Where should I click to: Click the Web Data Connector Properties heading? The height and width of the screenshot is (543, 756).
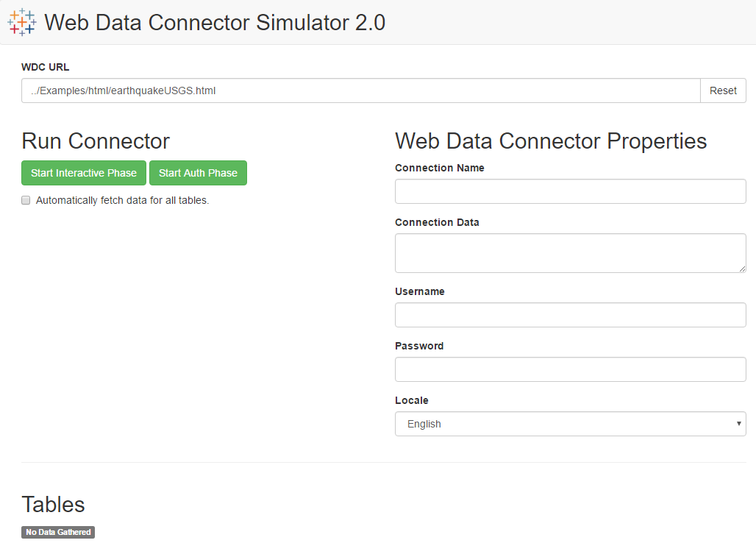pos(551,141)
